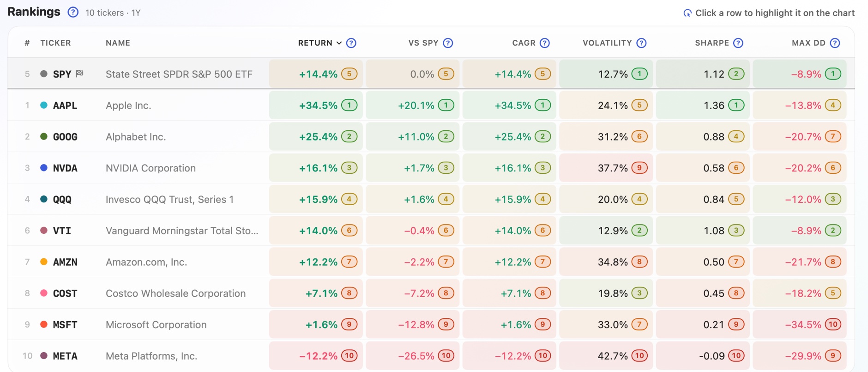Click the name 'Amazon.com, Inc.'
Screen dimensions: 868x372
click(x=146, y=262)
